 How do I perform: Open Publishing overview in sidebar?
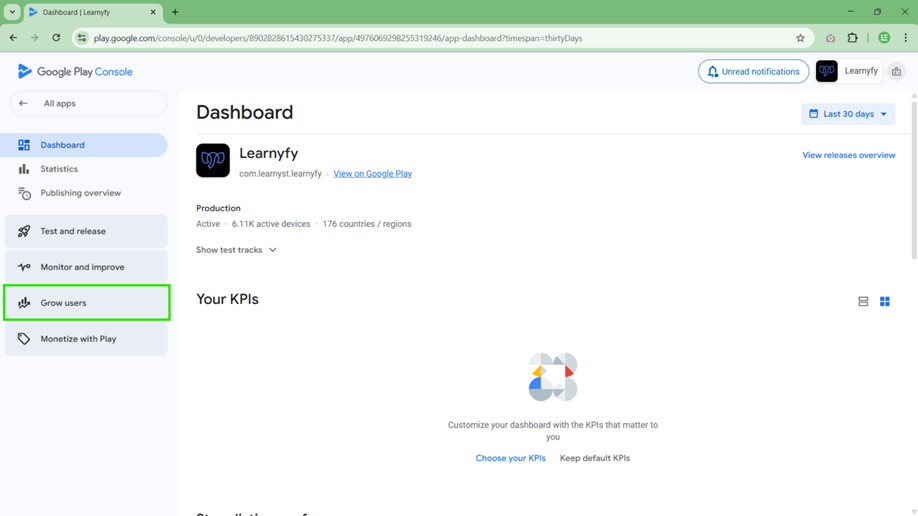coord(80,193)
